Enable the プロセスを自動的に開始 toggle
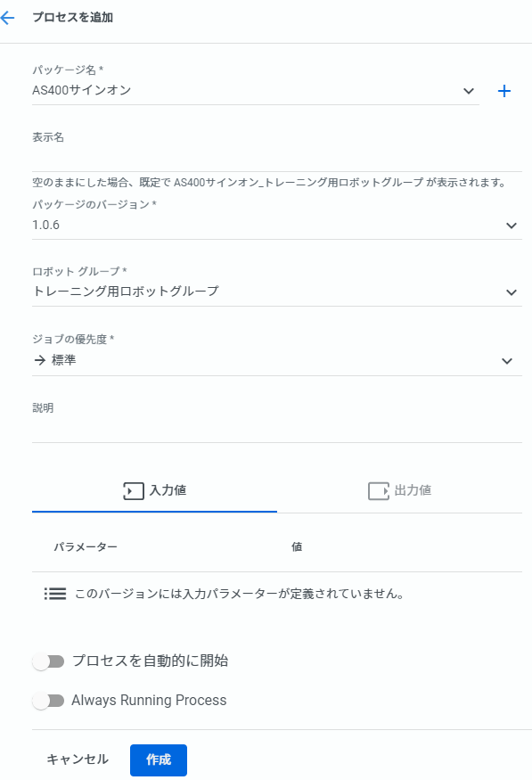532x780 pixels. [x=49, y=661]
